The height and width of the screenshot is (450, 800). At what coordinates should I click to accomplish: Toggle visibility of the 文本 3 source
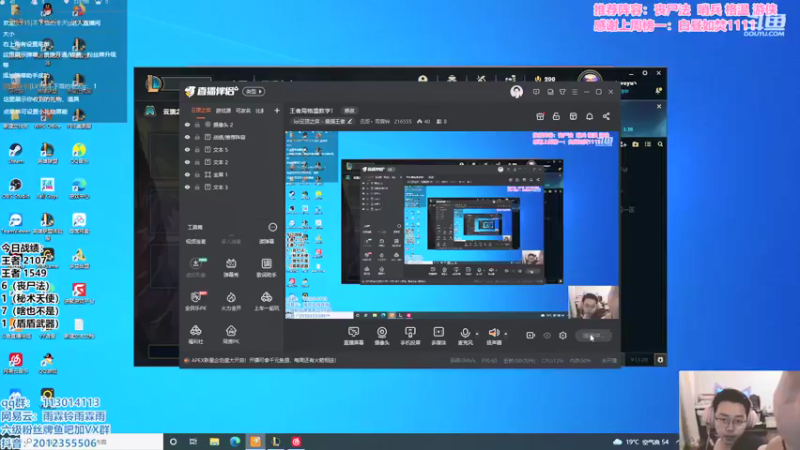[187, 187]
